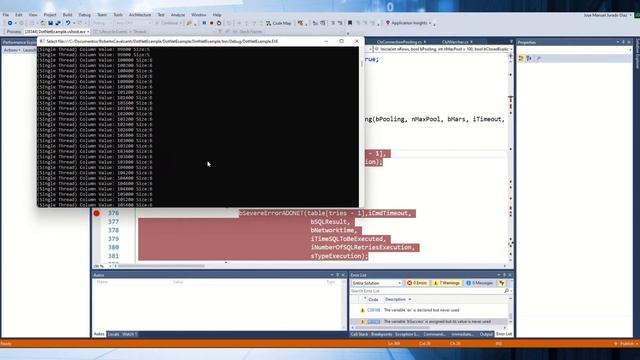Click the search magnifier in Error List

coord(506,291)
